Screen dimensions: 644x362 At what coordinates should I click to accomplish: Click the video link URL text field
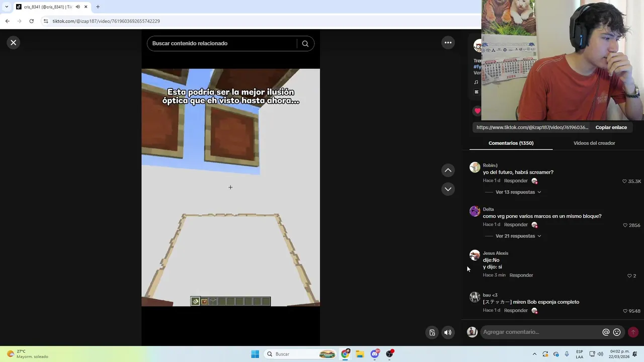pyautogui.click(x=532, y=127)
